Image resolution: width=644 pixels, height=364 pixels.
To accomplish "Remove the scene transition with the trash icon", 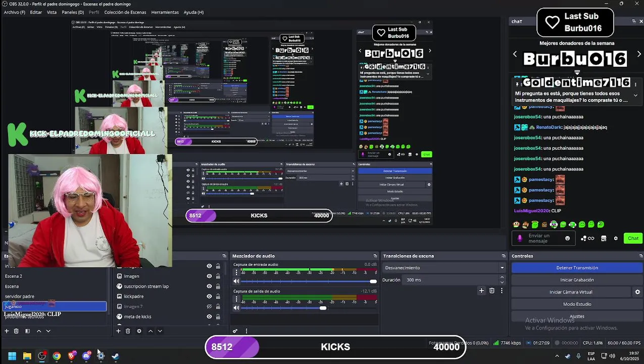I will [x=491, y=291].
